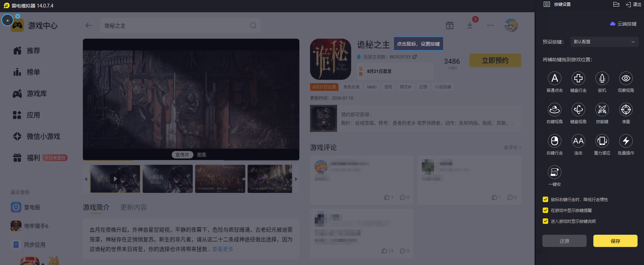The height and width of the screenshot is (265, 644).
Task: Click the 查看更多 link in description
Action: pos(223,249)
